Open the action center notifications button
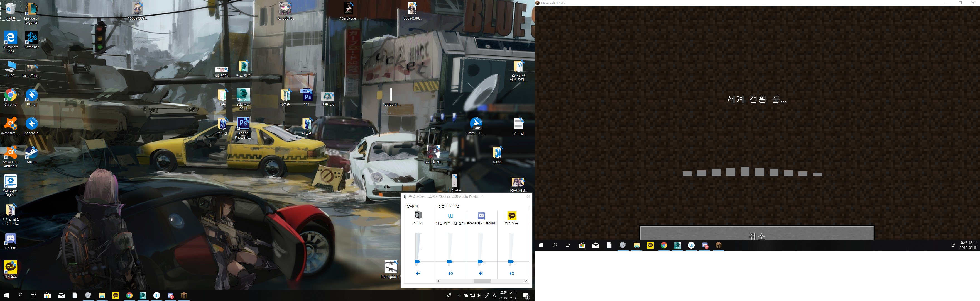Screen dimensions: 980x301 pyautogui.click(x=526, y=296)
